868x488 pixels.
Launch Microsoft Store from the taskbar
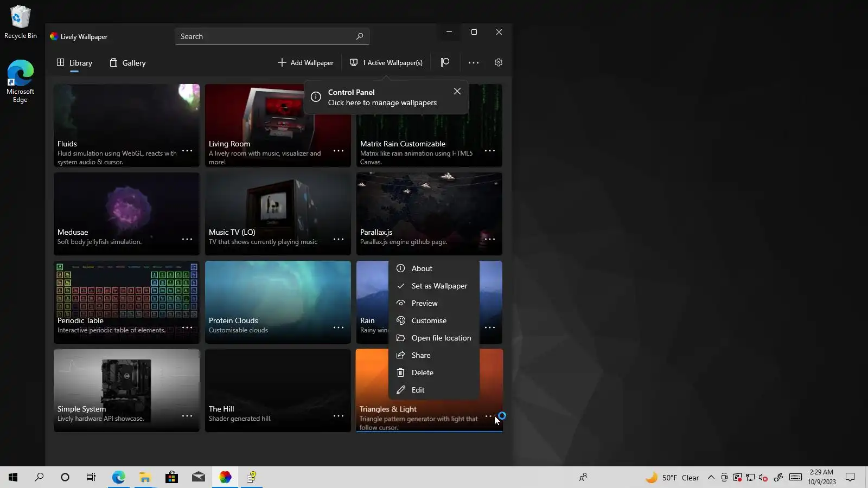click(x=171, y=477)
